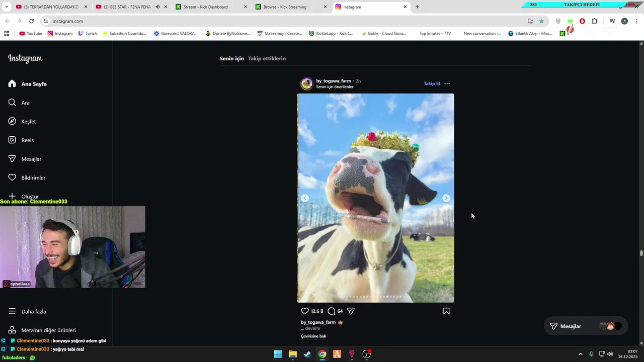Switch to Browse - Kick Streaming tab
The height and width of the screenshot is (362, 644).
coord(291,7)
